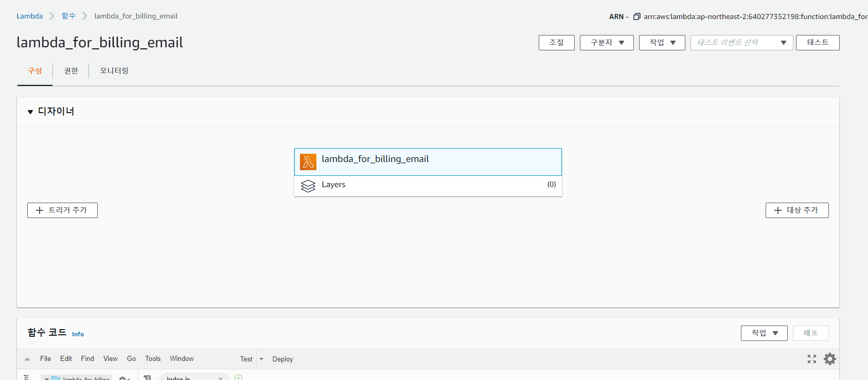Go to 함수 breadcrumb link
Screen dimensions: 868x380
click(68, 16)
